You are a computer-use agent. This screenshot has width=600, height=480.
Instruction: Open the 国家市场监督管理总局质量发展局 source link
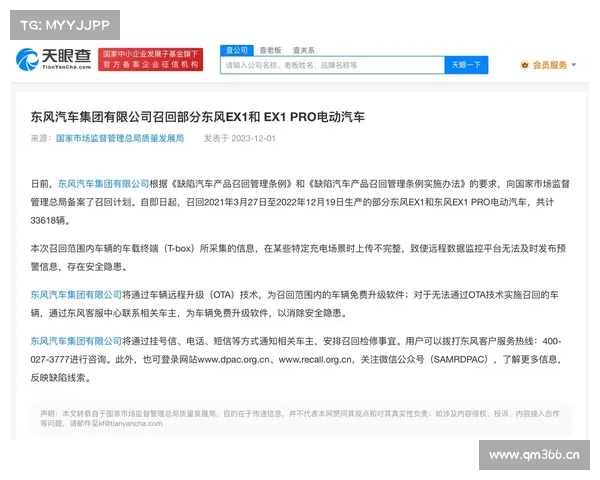click(x=120, y=138)
